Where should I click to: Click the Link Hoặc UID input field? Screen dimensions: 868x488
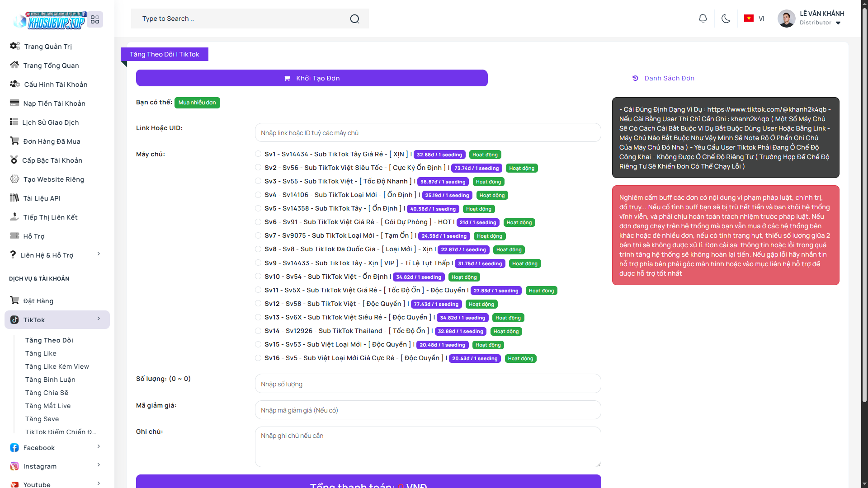click(428, 133)
